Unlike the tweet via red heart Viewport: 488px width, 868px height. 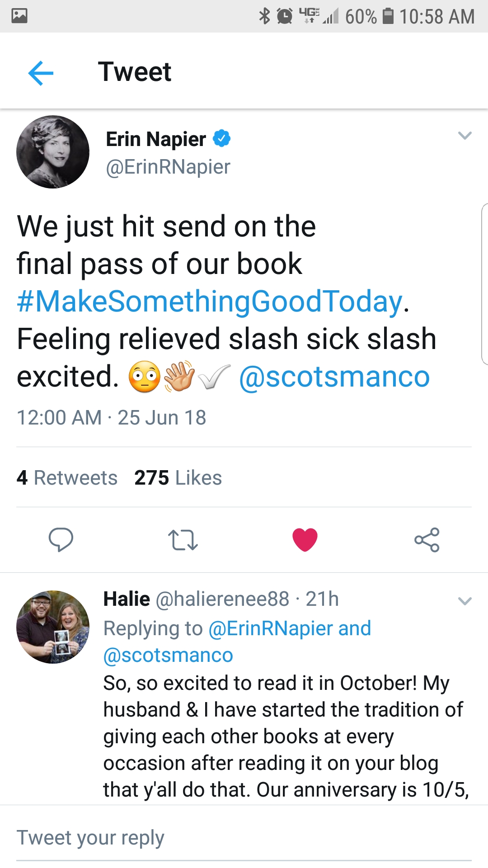point(305,540)
